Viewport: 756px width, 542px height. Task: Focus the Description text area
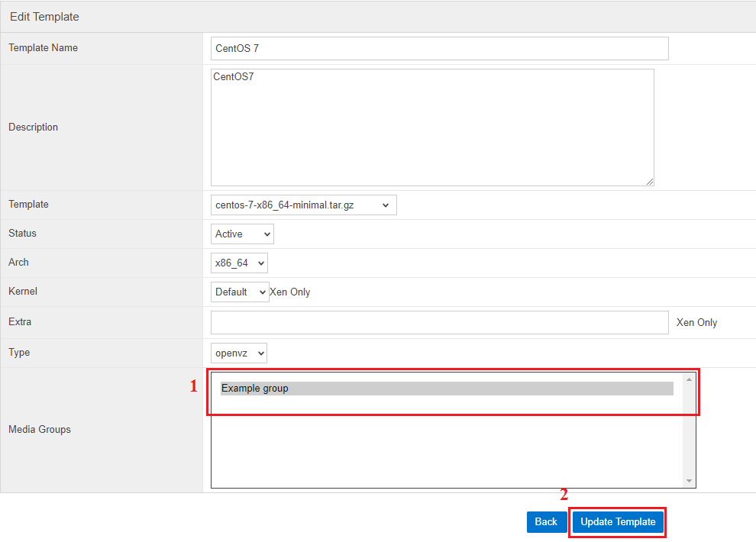coord(432,127)
